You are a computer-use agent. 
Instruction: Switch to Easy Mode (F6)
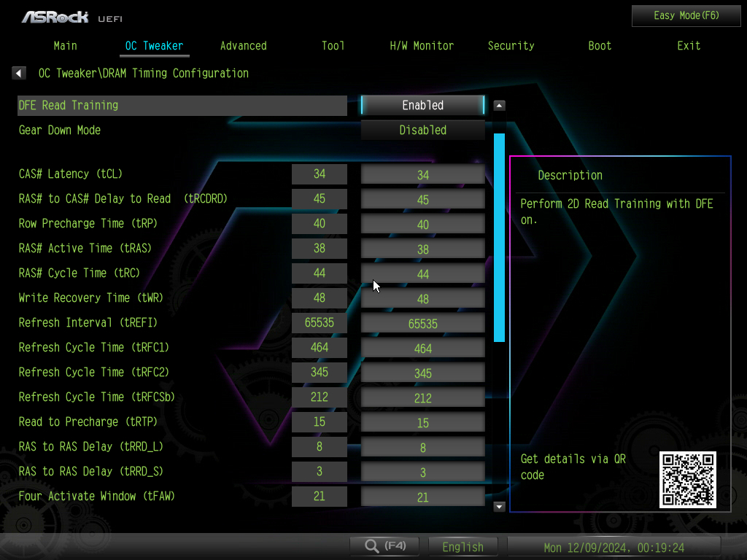pos(686,16)
